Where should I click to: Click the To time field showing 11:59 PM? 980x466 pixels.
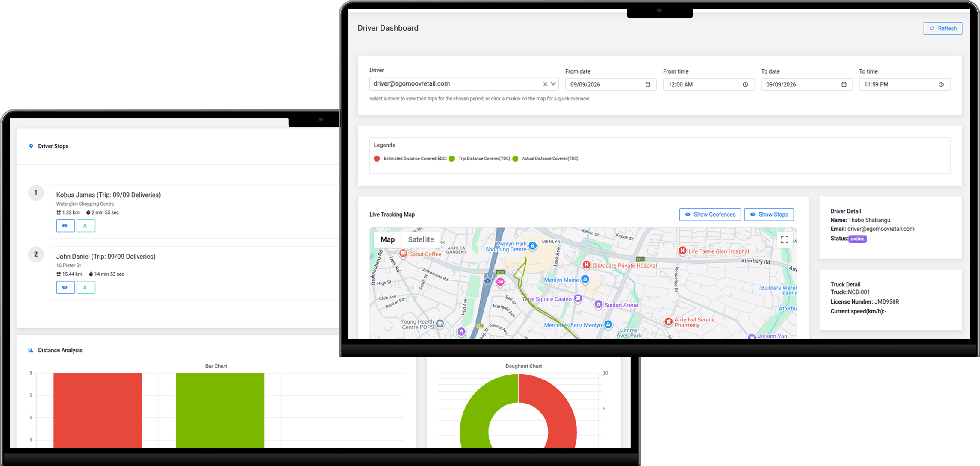pyautogui.click(x=905, y=85)
